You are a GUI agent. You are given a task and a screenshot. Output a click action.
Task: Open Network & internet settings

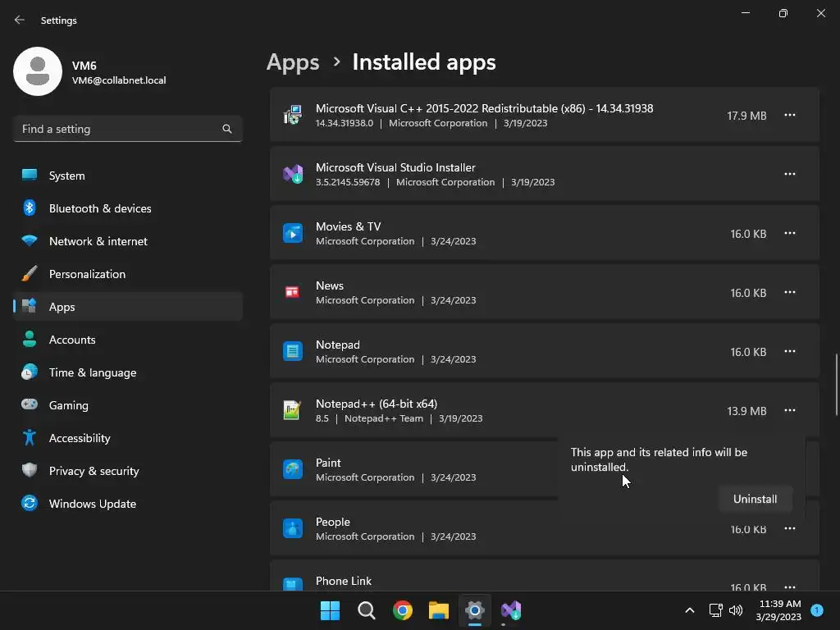click(x=128, y=241)
